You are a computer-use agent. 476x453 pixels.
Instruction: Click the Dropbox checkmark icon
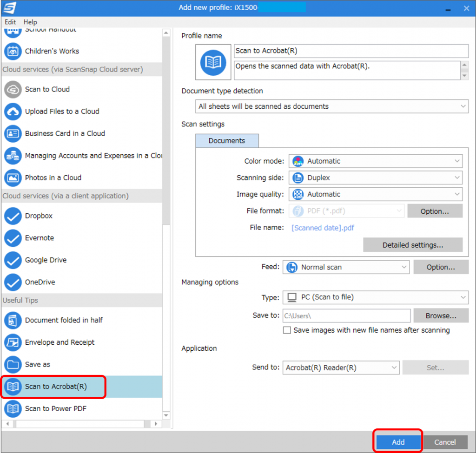(13, 216)
